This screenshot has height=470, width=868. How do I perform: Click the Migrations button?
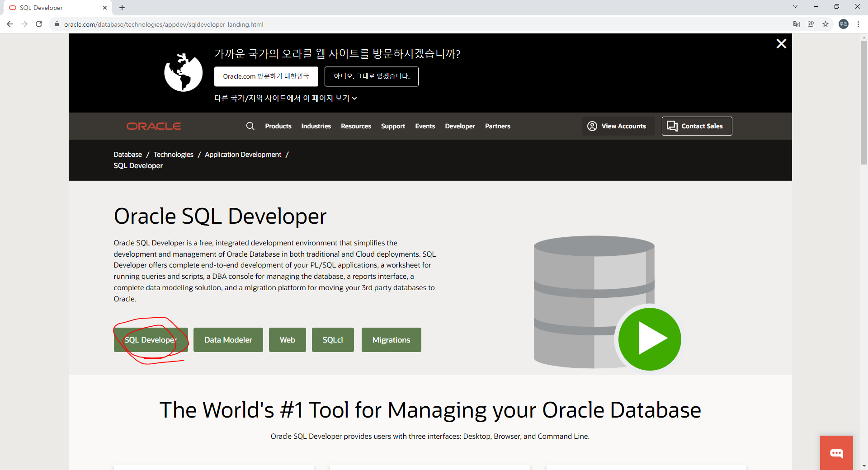tap(392, 340)
